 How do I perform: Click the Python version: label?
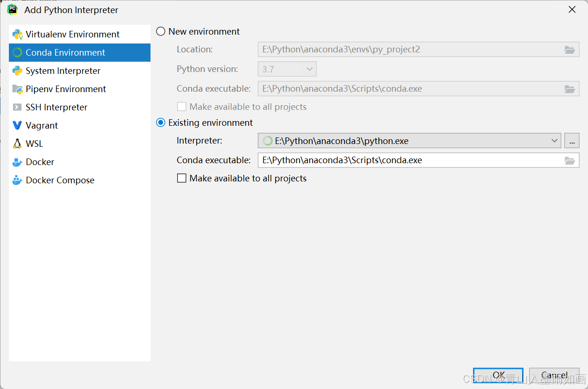(208, 69)
